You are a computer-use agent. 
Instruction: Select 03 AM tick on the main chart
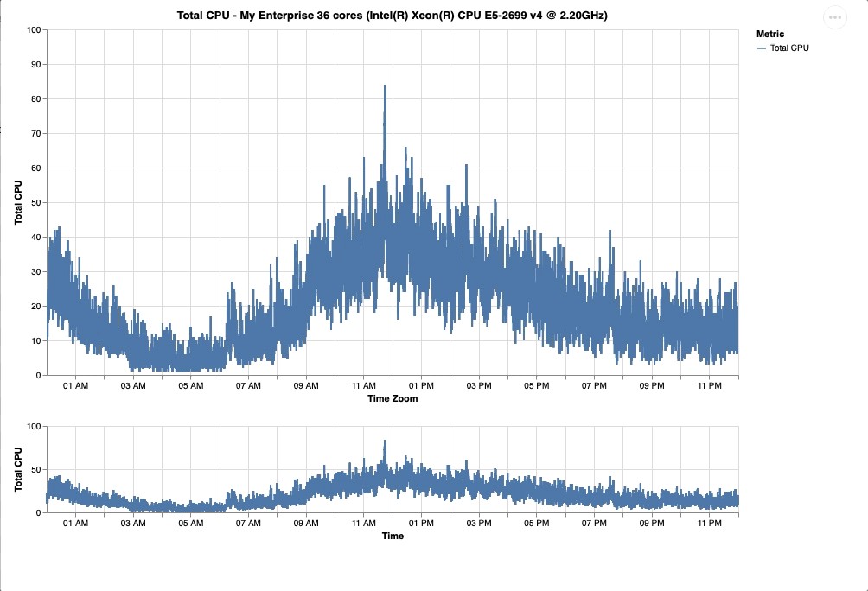tap(133, 386)
